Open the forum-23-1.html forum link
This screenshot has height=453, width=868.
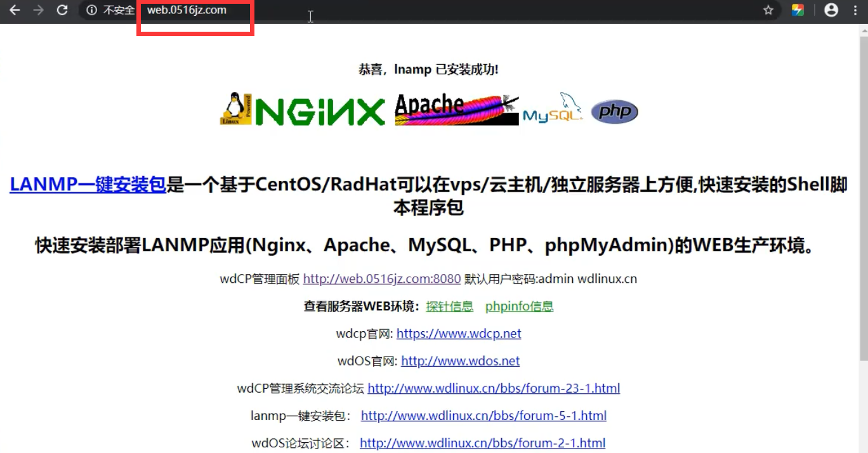pyautogui.click(x=494, y=388)
